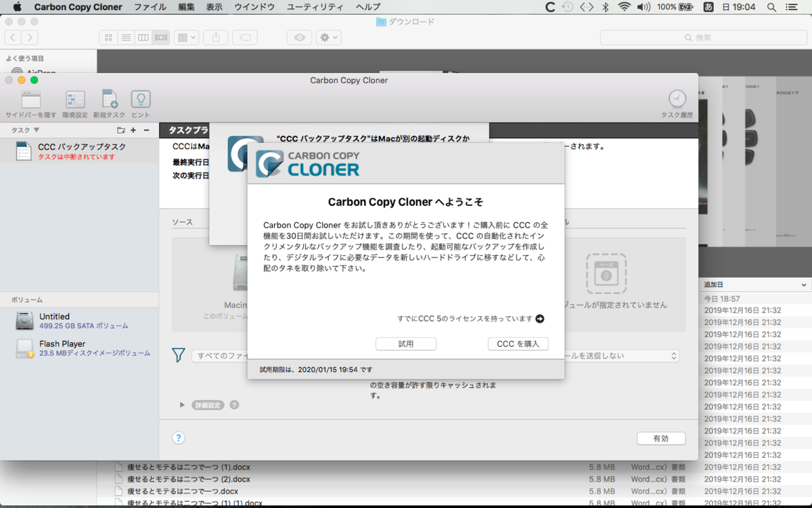Switch Finder to icon view

[x=108, y=37]
